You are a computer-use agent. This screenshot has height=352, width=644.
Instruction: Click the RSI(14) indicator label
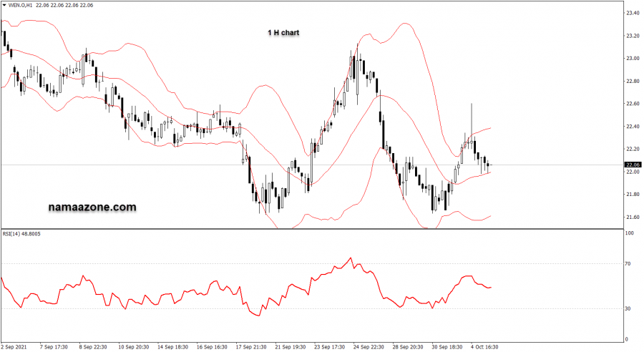pyautogui.click(x=22, y=233)
